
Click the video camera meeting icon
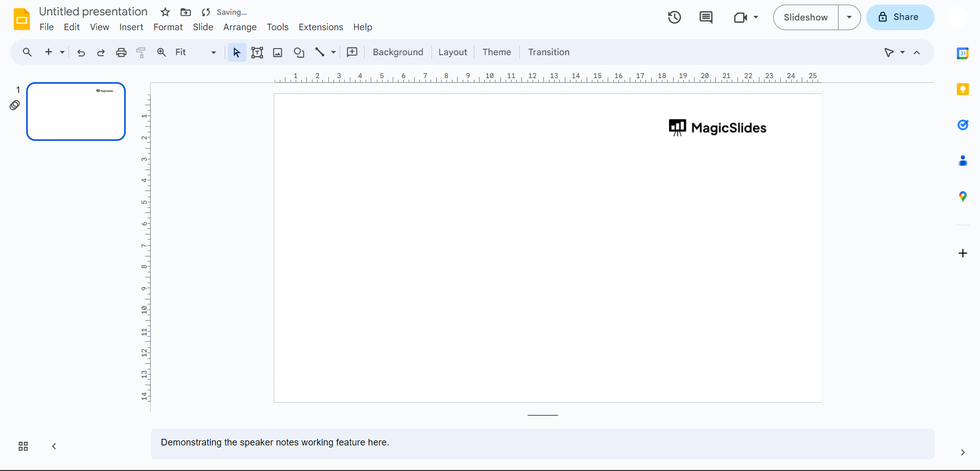tap(740, 17)
